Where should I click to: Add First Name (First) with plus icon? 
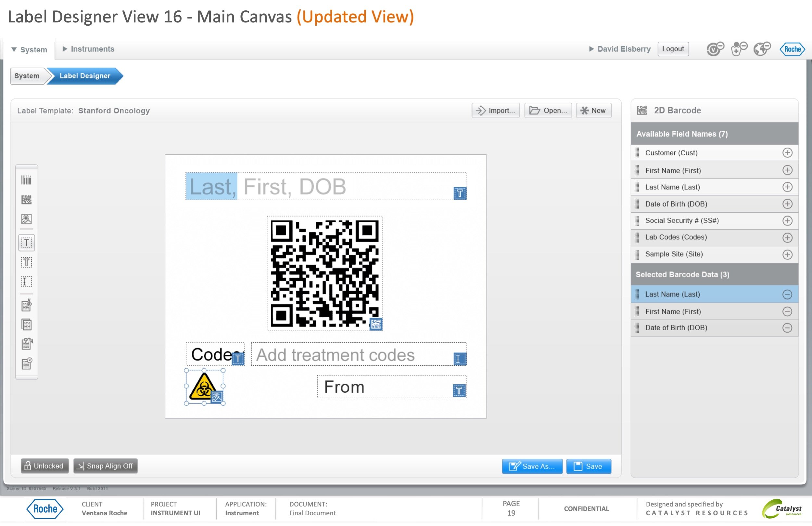pos(787,170)
